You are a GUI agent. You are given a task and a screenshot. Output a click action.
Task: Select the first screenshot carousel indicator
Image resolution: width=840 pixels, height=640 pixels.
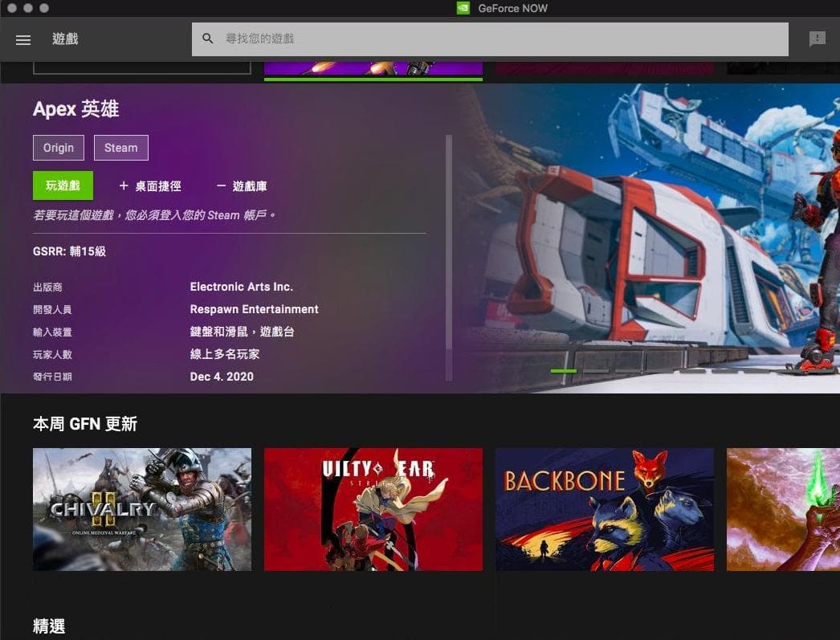pos(564,371)
